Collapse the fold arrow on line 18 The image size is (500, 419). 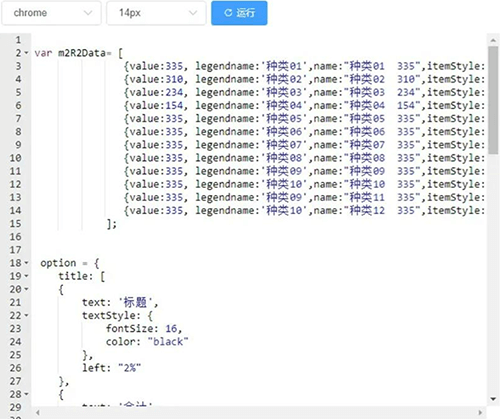[27, 263]
